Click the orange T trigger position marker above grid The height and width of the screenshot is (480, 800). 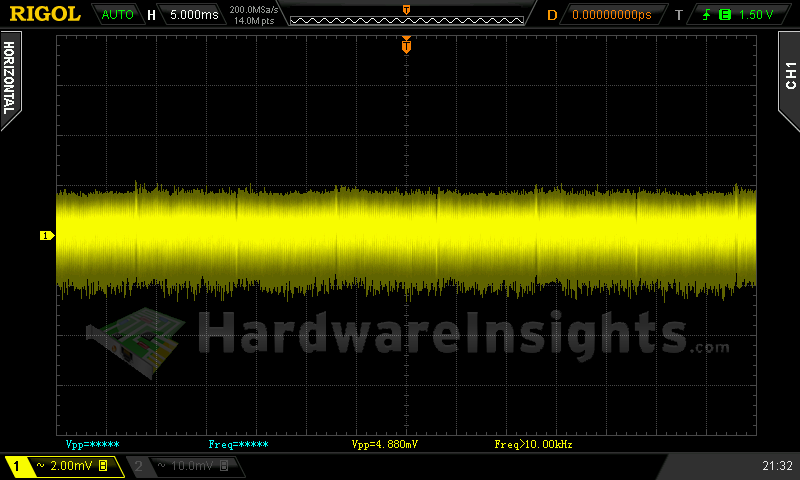click(x=406, y=45)
